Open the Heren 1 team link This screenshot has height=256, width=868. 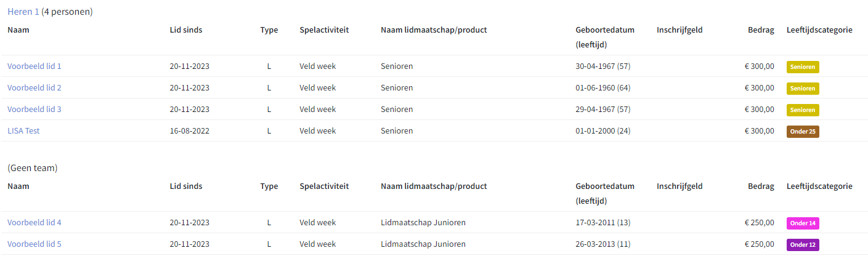(23, 12)
